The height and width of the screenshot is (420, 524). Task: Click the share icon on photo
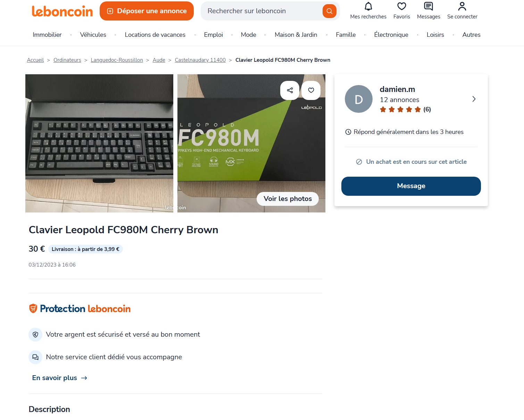point(290,90)
